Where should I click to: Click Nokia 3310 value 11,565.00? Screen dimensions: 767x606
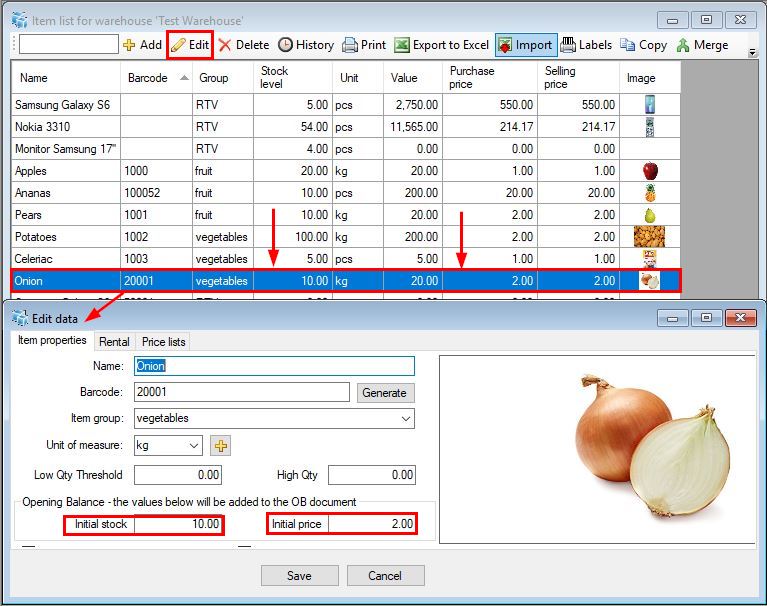413,127
